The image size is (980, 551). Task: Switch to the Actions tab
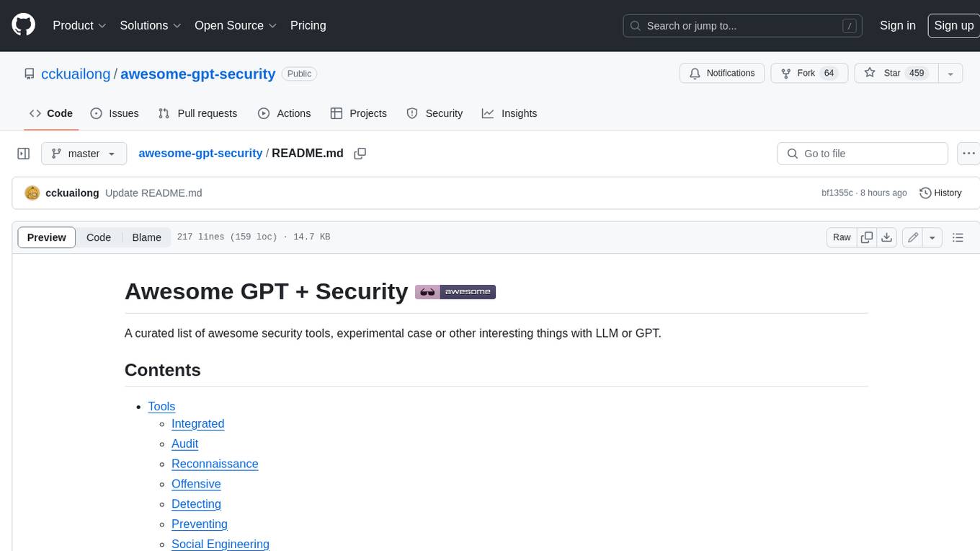[x=284, y=113]
